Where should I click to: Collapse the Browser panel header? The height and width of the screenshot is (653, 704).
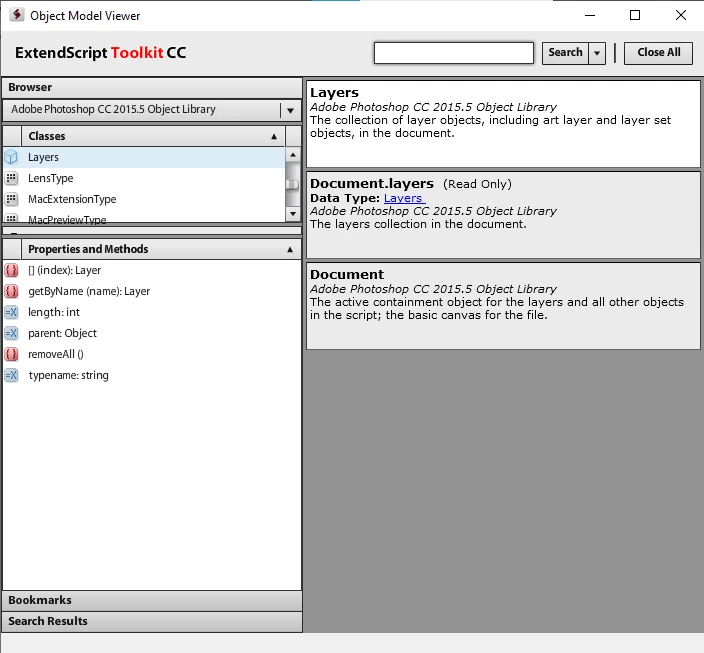tap(152, 88)
